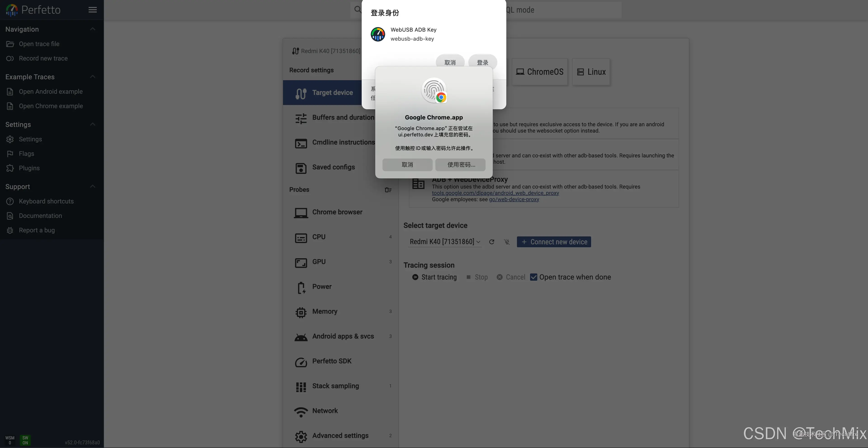Click the disconnect device icon
Screen dimensions: 868x448
pyautogui.click(x=506, y=242)
